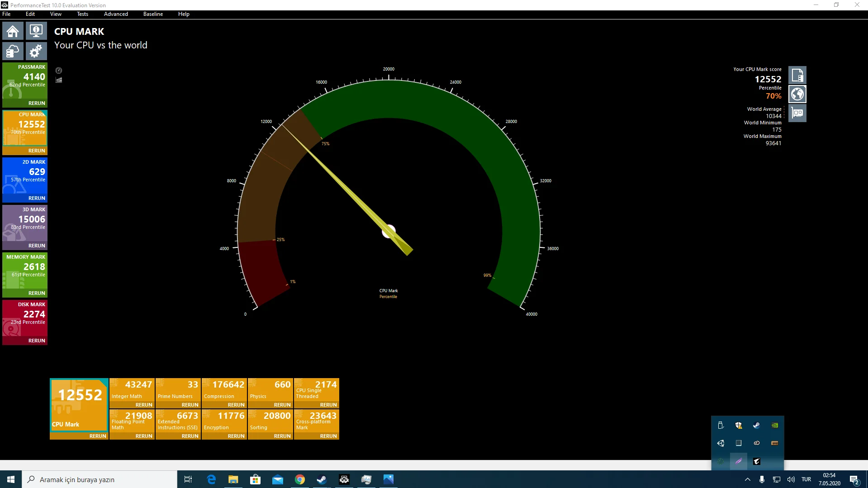This screenshot has width=868, height=488.
Task: Click the hardware details card icon
Action: pos(797,113)
